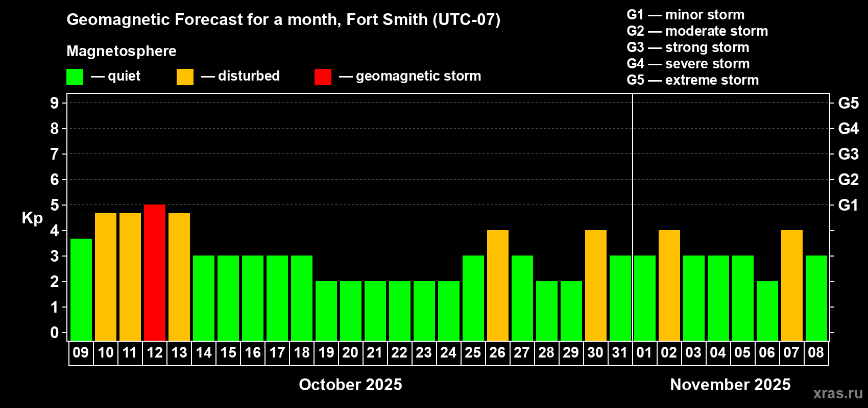
Task: Click the orange bar for October 30
Action: [x=596, y=285]
